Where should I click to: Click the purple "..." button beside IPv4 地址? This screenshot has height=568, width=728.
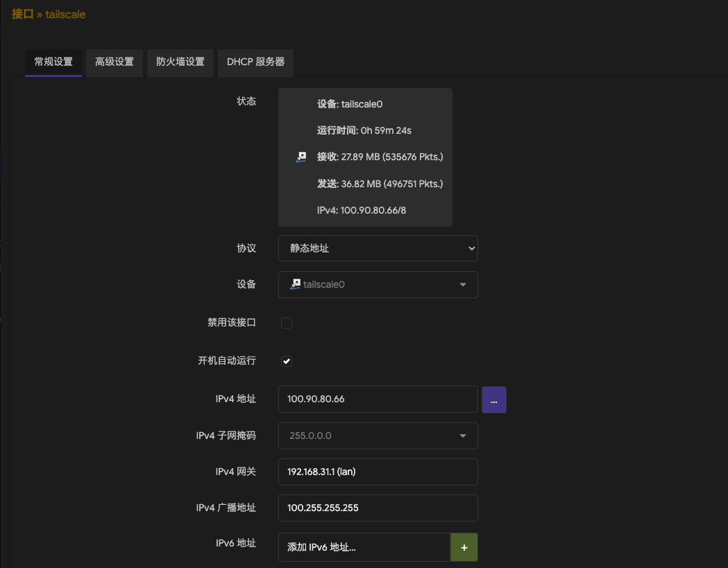[x=493, y=399]
